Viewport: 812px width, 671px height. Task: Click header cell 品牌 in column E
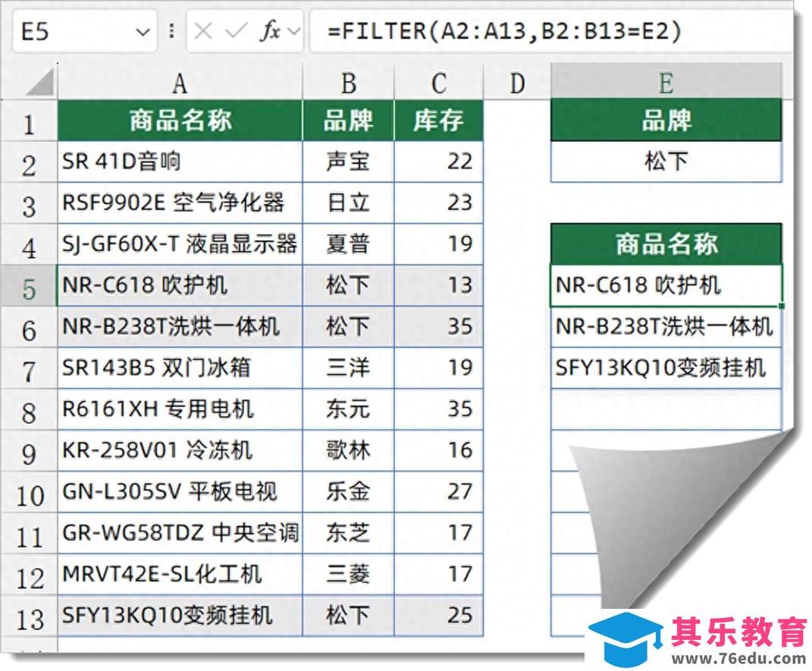(666, 121)
